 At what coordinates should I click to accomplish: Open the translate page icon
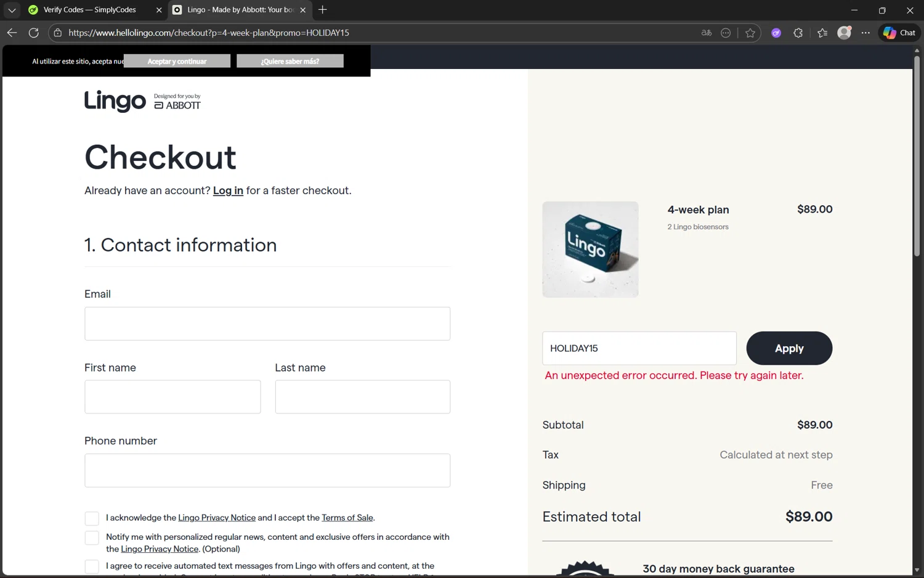[x=707, y=33]
